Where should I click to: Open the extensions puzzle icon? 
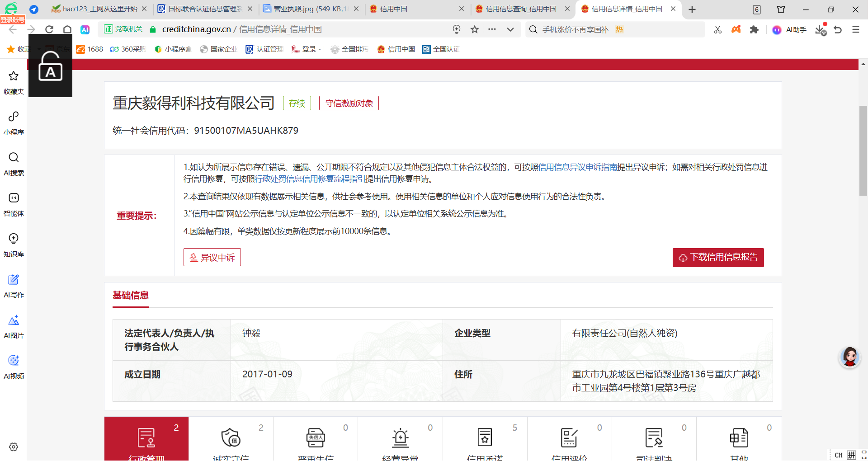754,29
